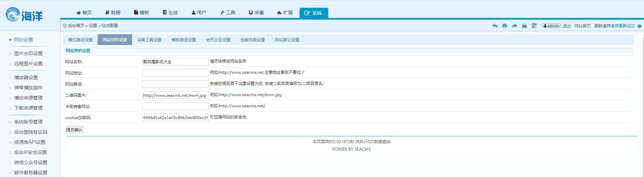Screen dimensions: 644x177
Task: Open the 扩展 top menu
Action: pos(285,13)
